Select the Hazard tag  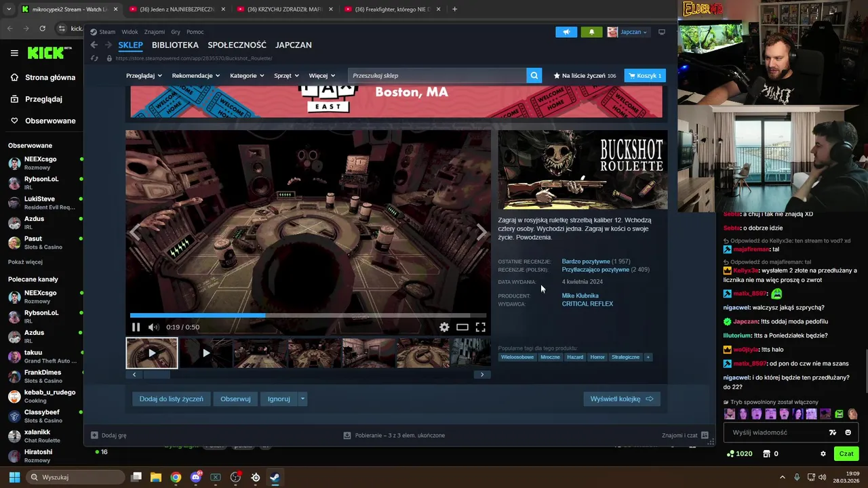(575, 357)
